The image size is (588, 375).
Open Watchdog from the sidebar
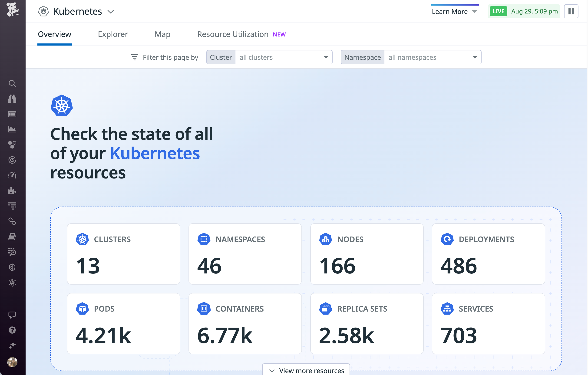click(x=12, y=99)
